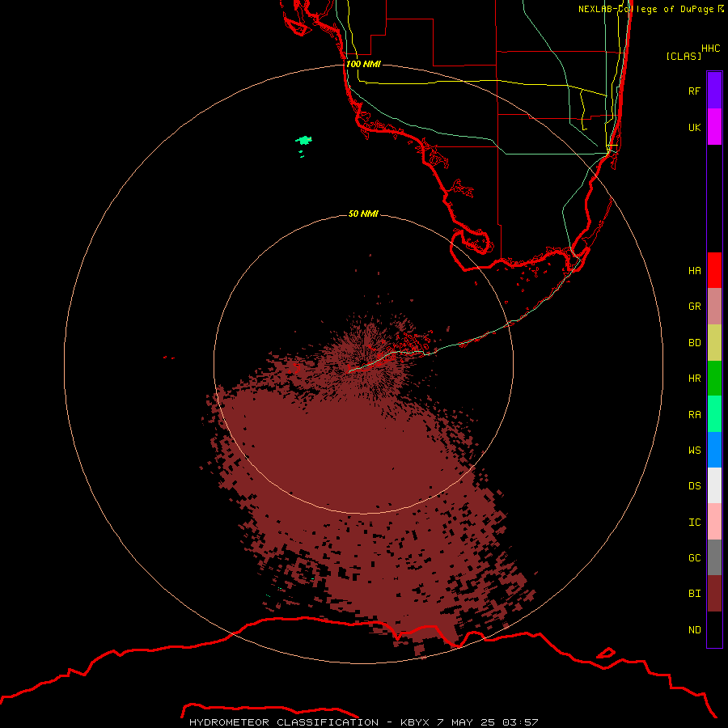Click the RF purple legend swatch
The width and height of the screenshot is (728, 728).
pos(714,91)
